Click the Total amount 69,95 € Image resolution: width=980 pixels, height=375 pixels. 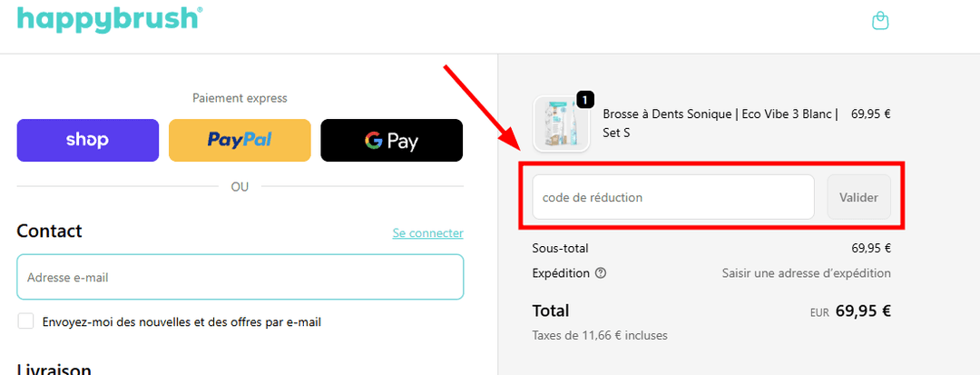(863, 311)
